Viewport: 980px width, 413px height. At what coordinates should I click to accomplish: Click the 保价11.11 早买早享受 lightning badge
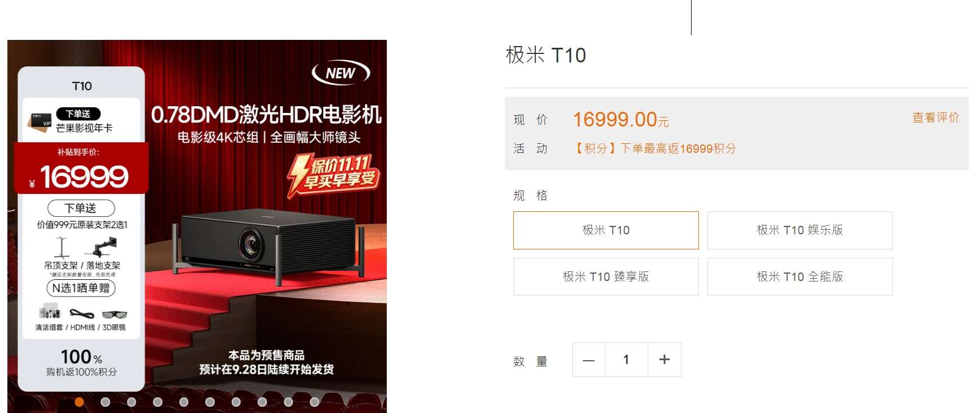tap(333, 175)
